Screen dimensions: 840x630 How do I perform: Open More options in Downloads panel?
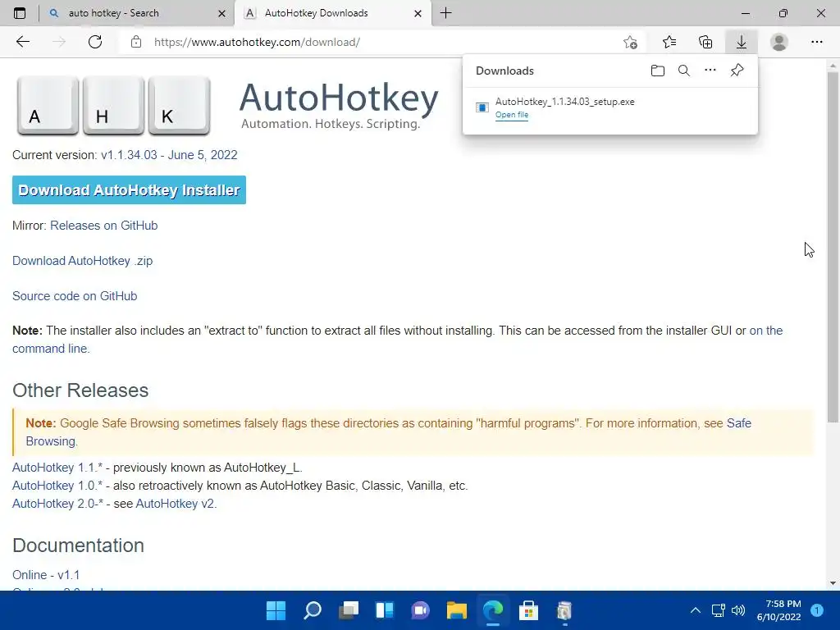coord(710,71)
